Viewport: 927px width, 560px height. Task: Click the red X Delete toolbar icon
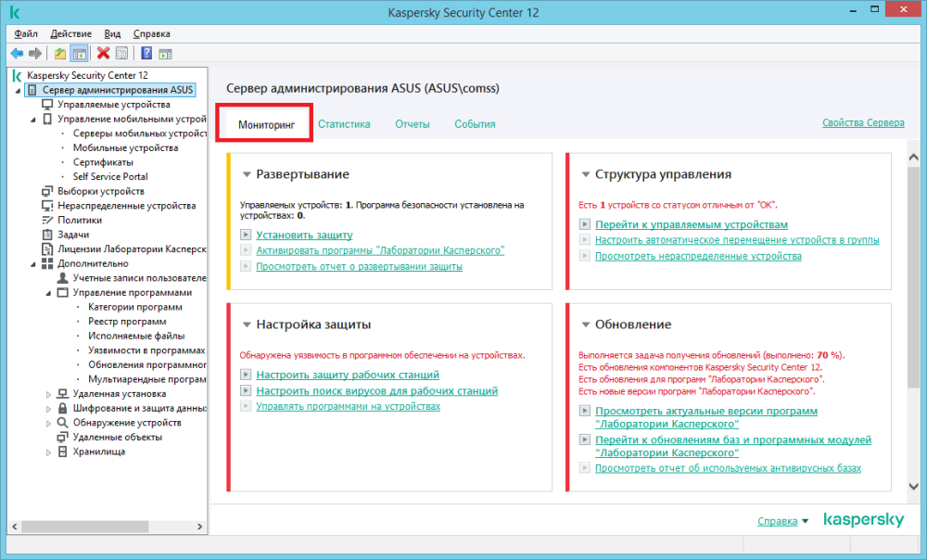(104, 53)
